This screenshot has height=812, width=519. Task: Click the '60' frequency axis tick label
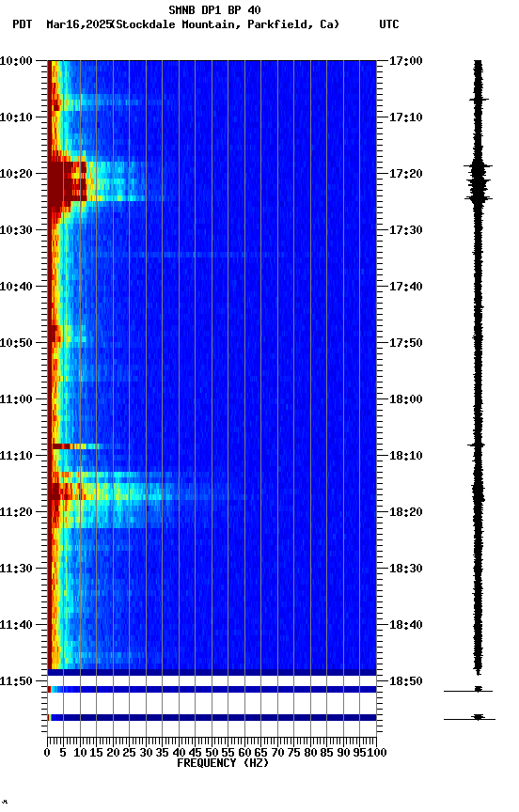pyautogui.click(x=245, y=754)
